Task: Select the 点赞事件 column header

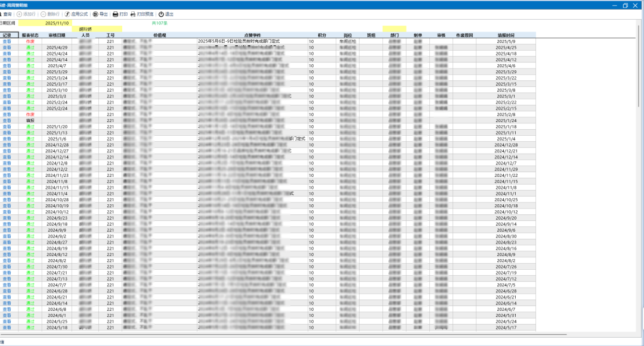Action: point(253,35)
